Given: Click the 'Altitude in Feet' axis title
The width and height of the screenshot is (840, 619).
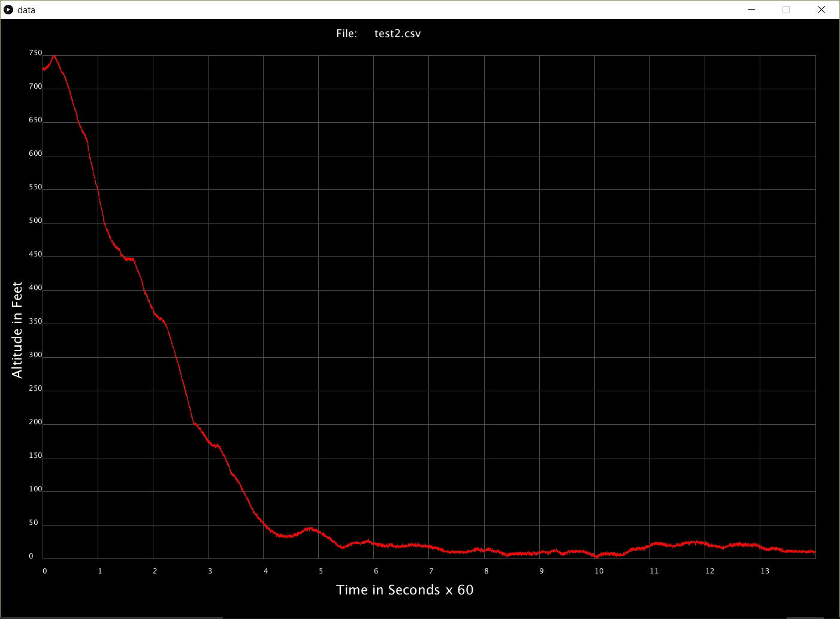Looking at the screenshot, I should [x=17, y=330].
